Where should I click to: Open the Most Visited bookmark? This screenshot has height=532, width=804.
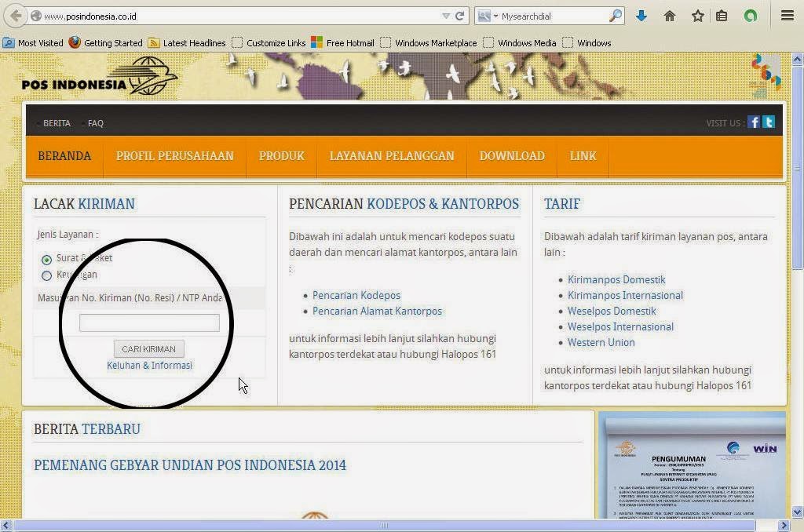(x=33, y=43)
